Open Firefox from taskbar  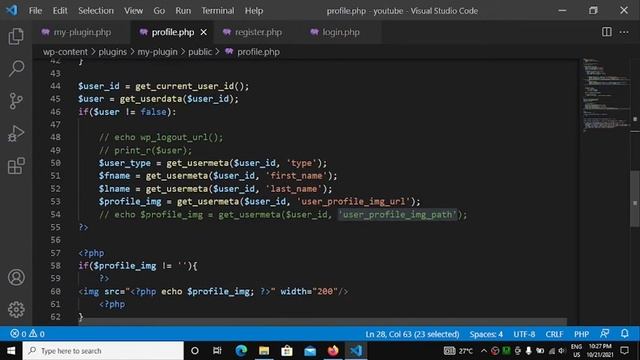tap(333, 351)
